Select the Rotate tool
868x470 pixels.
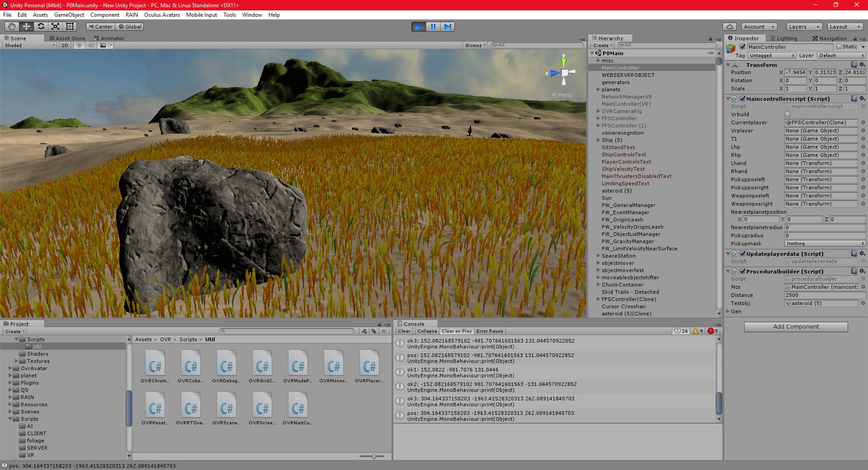[x=41, y=27]
